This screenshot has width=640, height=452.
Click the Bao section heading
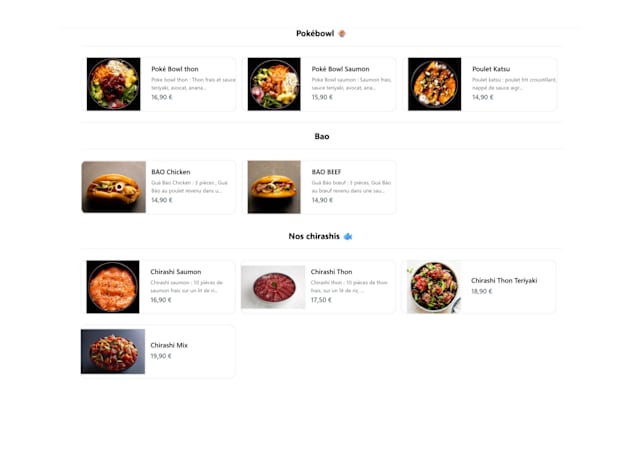coord(322,136)
